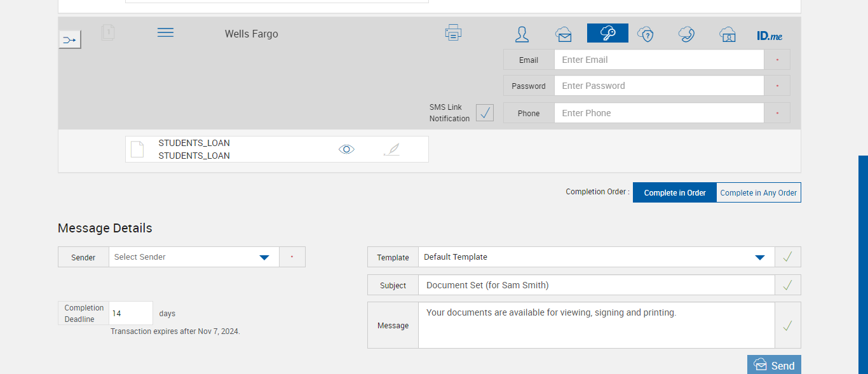The width and height of the screenshot is (868, 374).
Task: Click the printer icon beside Wells Fargo
Action: (x=453, y=32)
